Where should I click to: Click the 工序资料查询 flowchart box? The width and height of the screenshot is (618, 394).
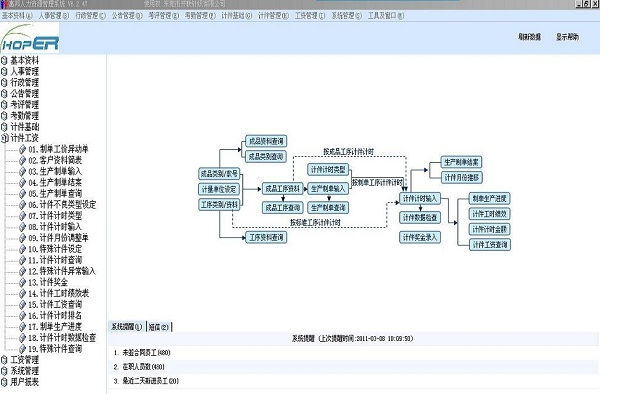coord(266,237)
